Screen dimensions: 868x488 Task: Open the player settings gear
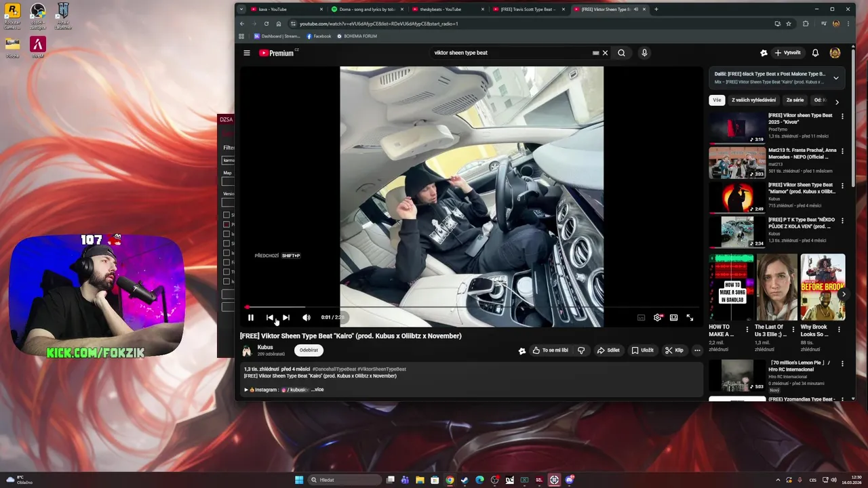[657, 317]
